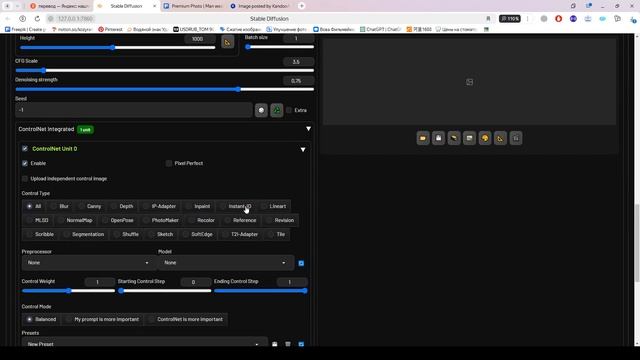The width and height of the screenshot is (640, 360).
Task: Switch to the Yandex translate browser tab
Action: click(60, 6)
